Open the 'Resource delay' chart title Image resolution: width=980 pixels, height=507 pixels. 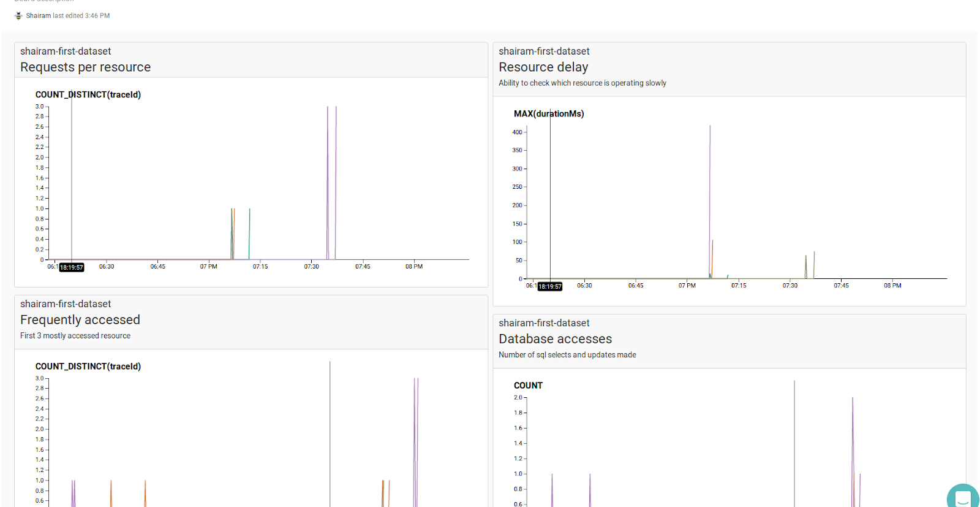tap(543, 67)
